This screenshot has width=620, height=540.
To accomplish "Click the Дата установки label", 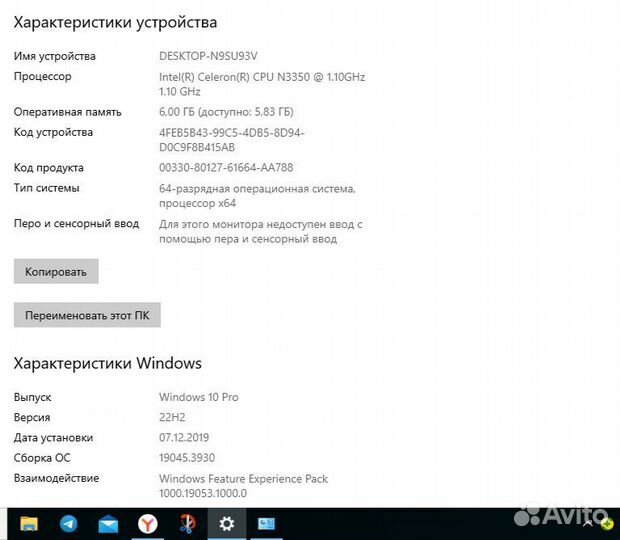I will pos(53,438).
